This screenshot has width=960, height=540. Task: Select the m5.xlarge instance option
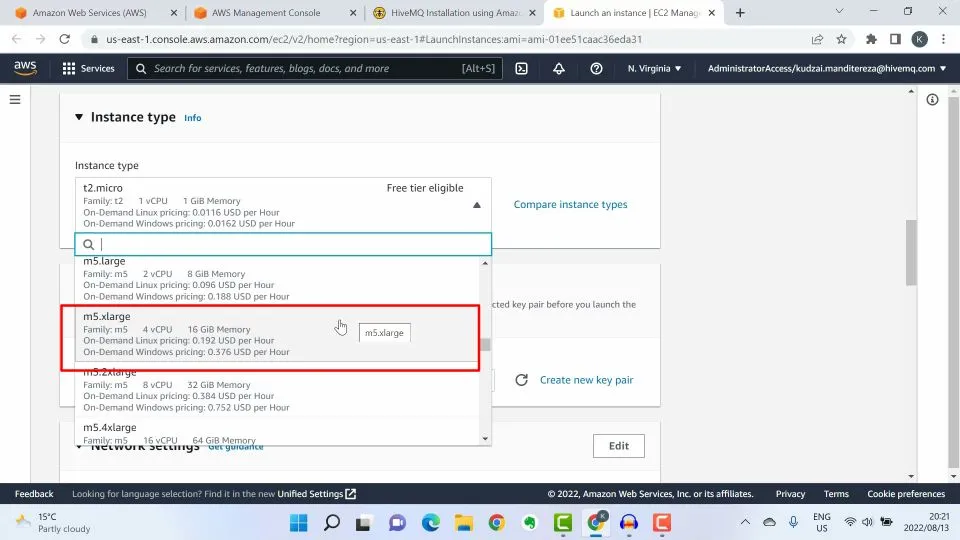[277, 334]
